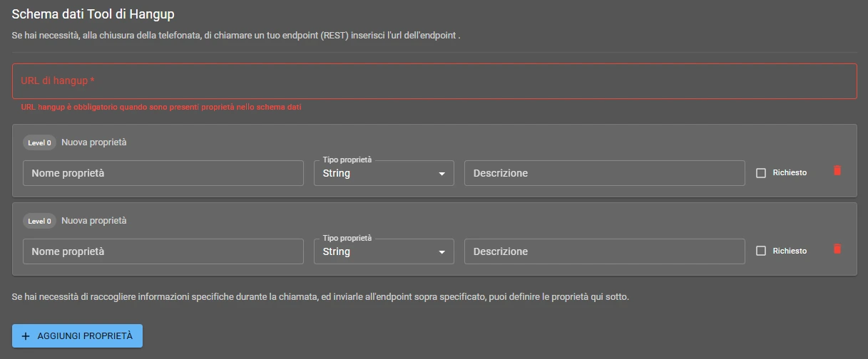Focus the URL di hangup field
The image size is (868, 359).
coord(434,81)
